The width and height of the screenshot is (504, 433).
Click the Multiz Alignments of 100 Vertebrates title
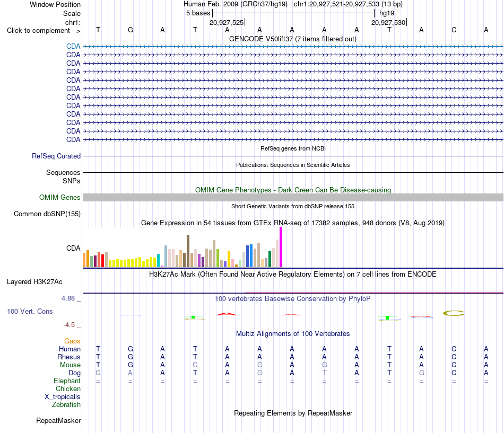[293, 334]
